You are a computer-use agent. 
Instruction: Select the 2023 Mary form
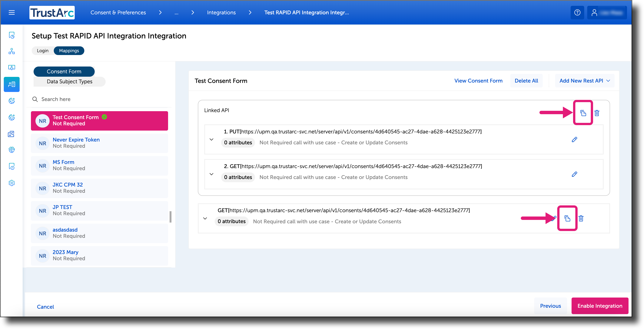tap(99, 256)
